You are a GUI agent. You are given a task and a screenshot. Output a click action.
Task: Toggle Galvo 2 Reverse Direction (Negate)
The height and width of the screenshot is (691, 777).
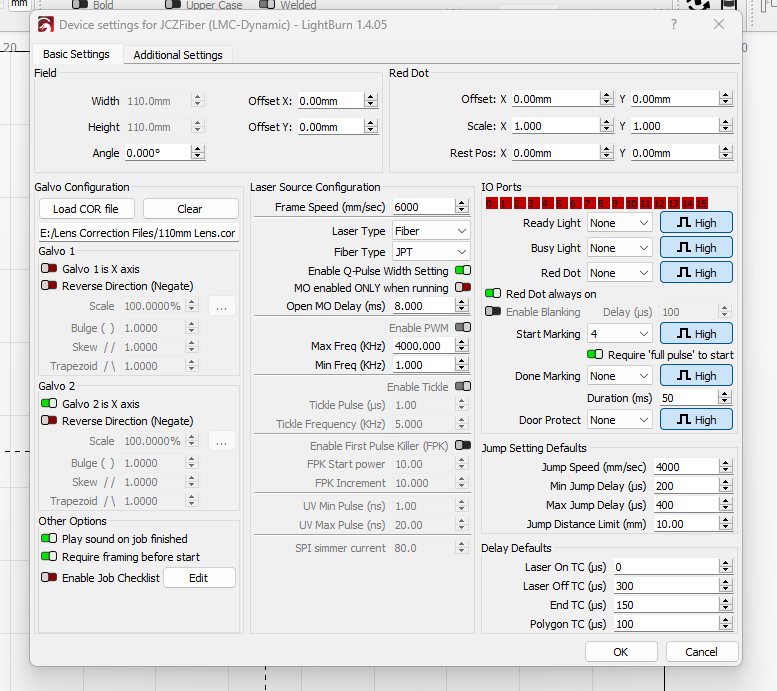[x=49, y=420]
